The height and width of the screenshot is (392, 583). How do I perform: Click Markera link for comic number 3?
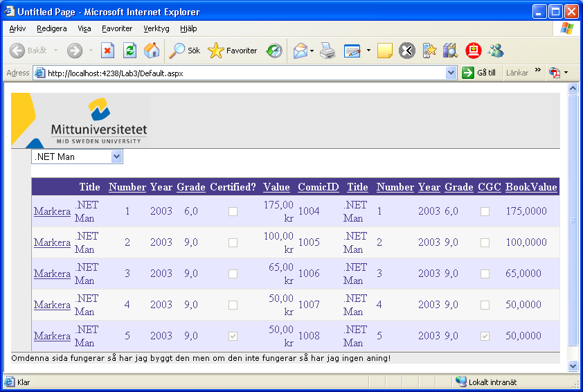click(x=52, y=274)
